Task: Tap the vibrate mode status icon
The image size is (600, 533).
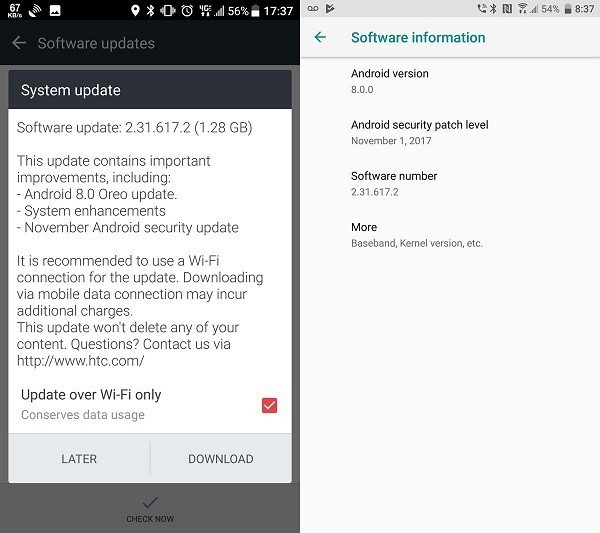Action: pyautogui.click(x=168, y=10)
